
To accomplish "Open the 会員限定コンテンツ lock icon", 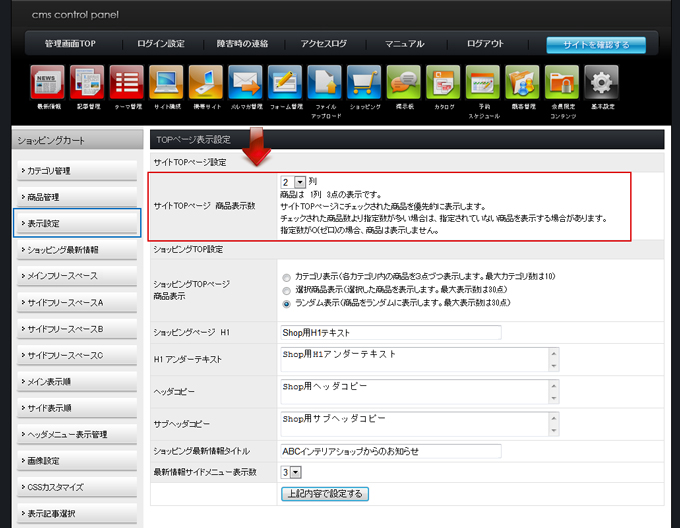I will coord(561,82).
